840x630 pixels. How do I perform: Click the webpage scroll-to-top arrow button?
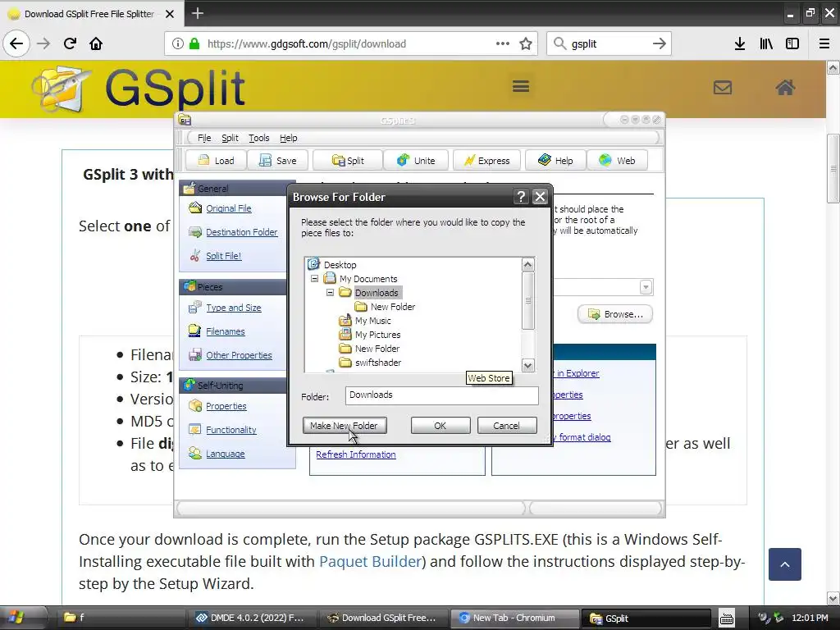pyautogui.click(x=785, y=564)
